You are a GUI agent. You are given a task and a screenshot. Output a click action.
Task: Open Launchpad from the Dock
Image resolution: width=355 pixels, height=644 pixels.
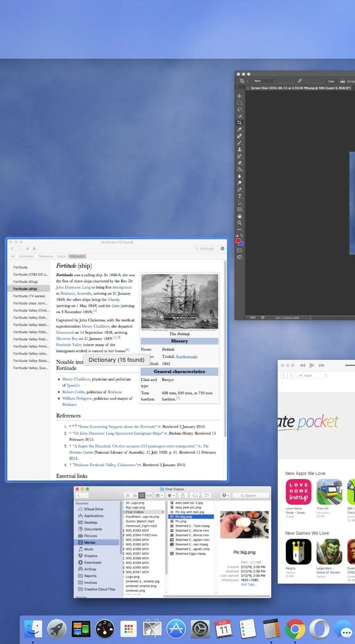(x=57, y=629)
